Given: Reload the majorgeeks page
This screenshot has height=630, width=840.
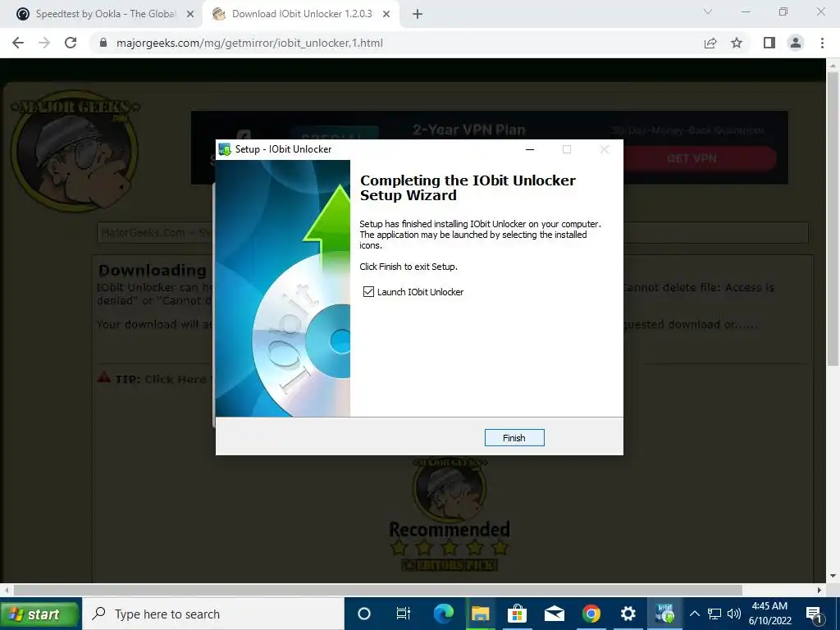Looking at the screenshot, I should (x=71, y=43).
